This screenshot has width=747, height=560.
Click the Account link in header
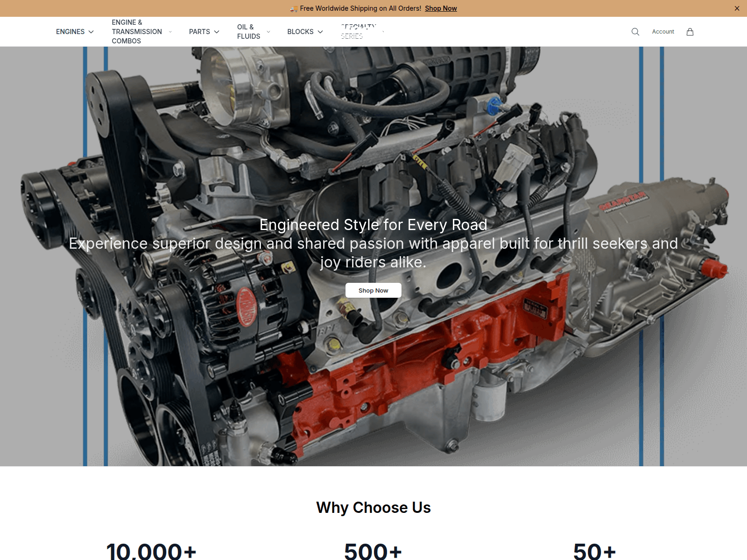pos(663,32)
